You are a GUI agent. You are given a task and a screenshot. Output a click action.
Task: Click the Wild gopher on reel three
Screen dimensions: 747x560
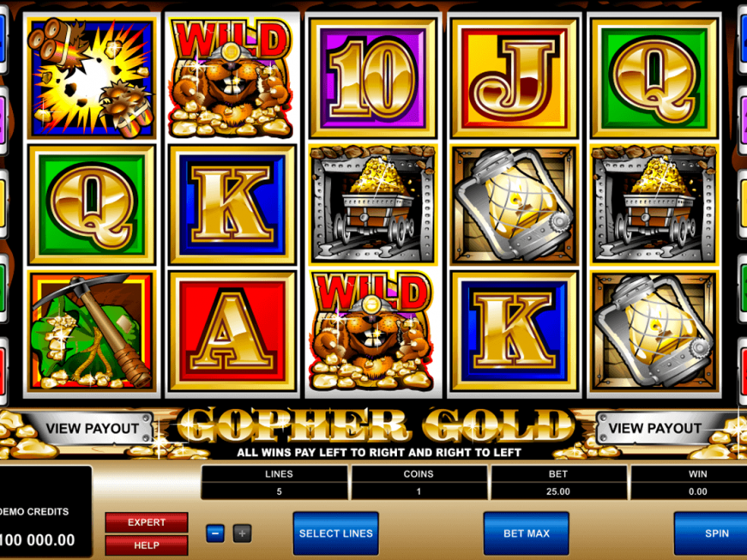[x=372, y=331]
